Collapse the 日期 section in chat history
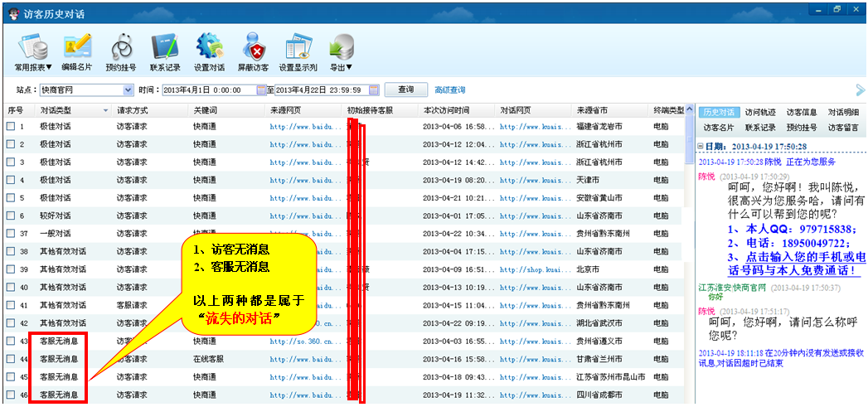868x407 pixels. (x=701, y=147)
